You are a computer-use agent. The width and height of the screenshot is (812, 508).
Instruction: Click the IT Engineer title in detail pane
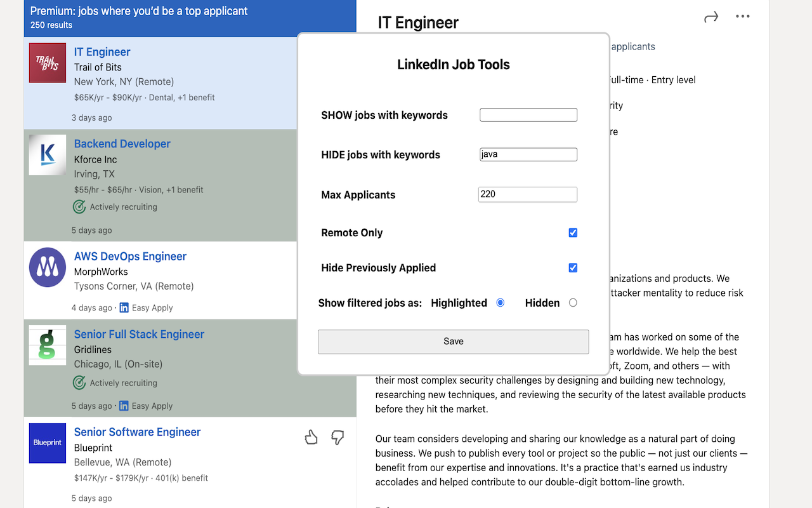tap(418, 22)
